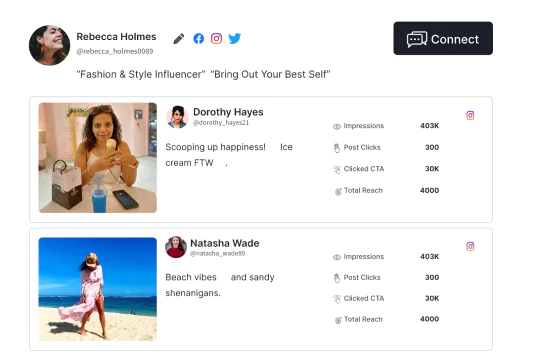Click the Impressions label in Natasha's card
The height and width of the screenshot is (360, 535).
coord(364,257)
